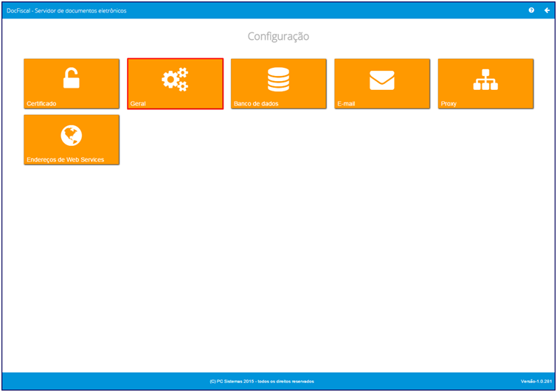This screenshot has height=392, width=557.
Task: Open the Certificado configuration tile
Action: click(72, 84)
